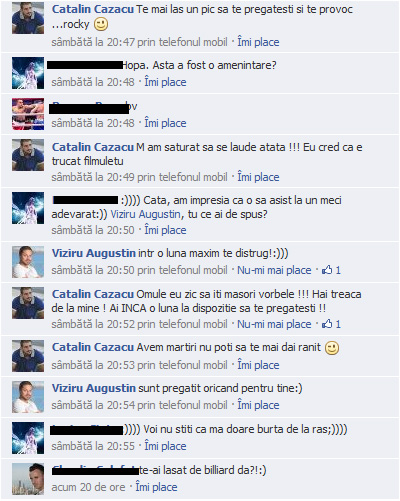The height and width of the screenshot is (501, 400).
Task: Click the 'sâmbătă la 20:53' timestamp
Action: (x=93, y=365)
